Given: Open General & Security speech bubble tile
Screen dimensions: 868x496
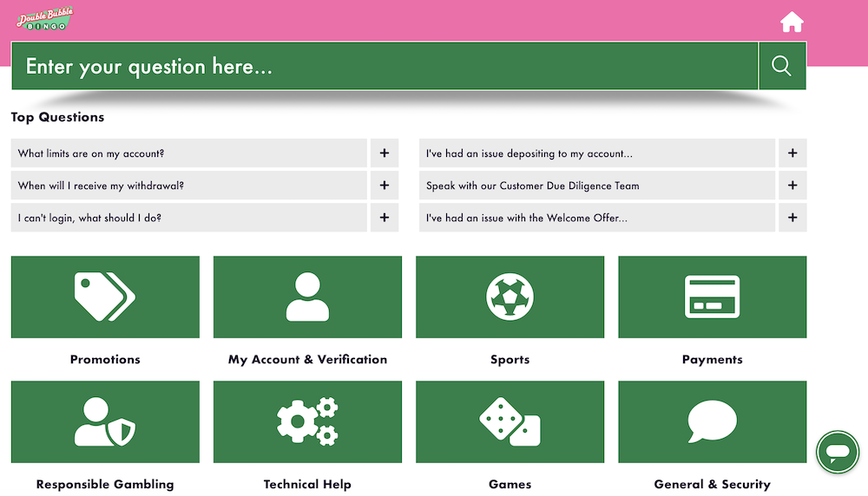Looking at the screenshot, I should coord(713,422).
